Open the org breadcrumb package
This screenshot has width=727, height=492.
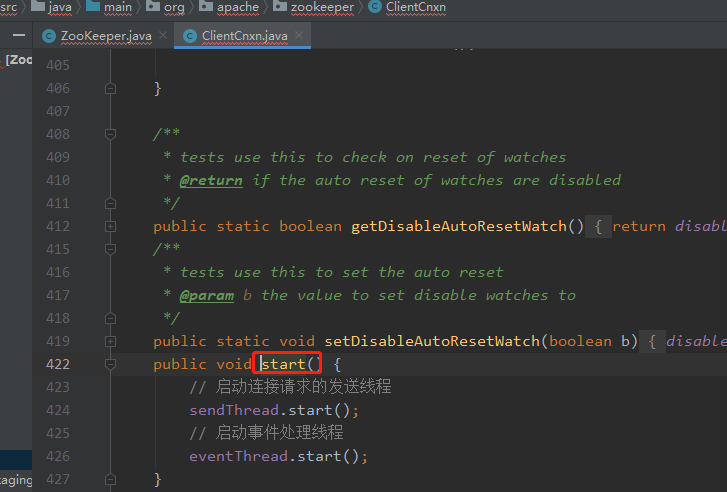point(174,7)
